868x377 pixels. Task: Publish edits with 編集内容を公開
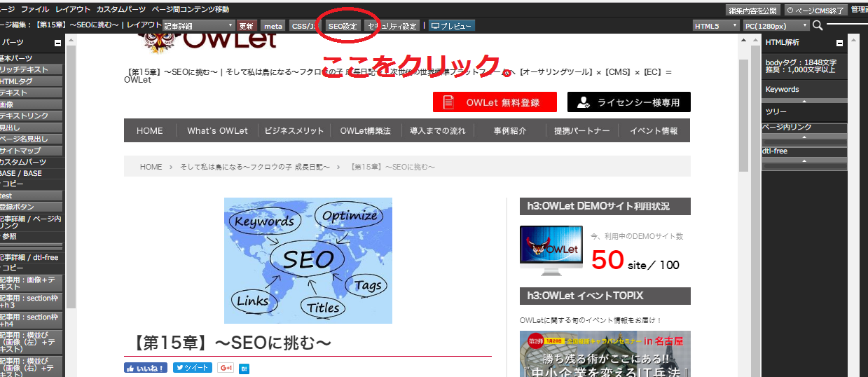(753, 10)
